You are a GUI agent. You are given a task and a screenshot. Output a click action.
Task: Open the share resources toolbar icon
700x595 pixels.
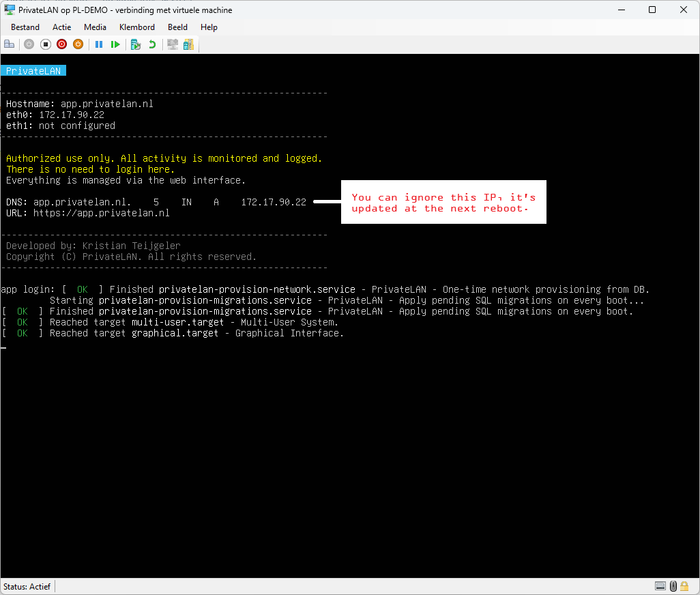(x=189, y=44)
